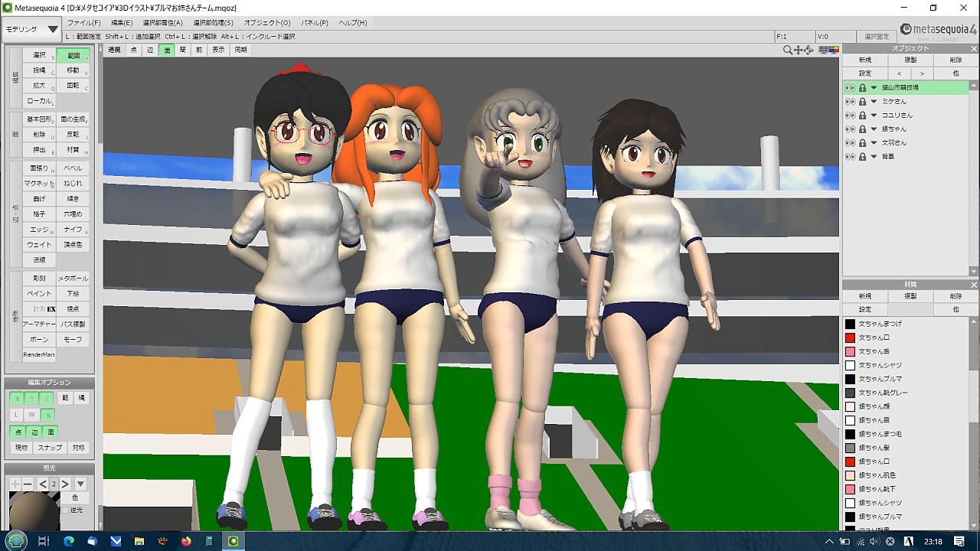This screenshot has width=980, height=551.
Task: Hide the 猫山市競技場 object via eye icon
Action: 850,88
